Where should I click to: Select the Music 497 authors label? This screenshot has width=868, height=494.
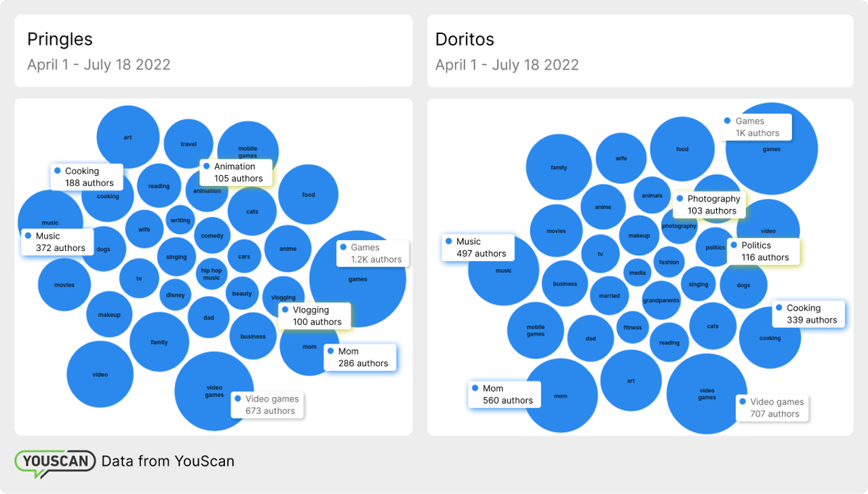[x=477, y=247]
